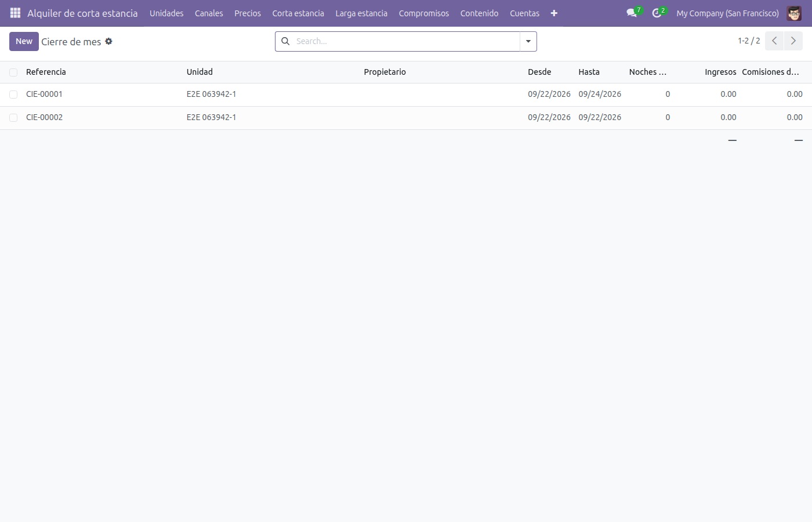Open the Cuentas menu
The height and width of the screenshot is (522, 812).
525,13
